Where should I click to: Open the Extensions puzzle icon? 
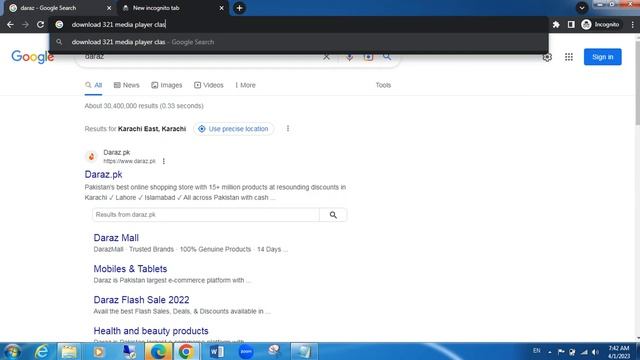click(556, 24)
